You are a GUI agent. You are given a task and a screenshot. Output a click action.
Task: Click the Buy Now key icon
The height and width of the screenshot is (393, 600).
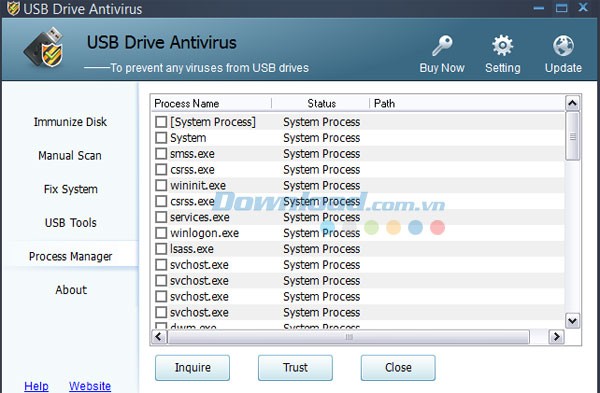tap(442, 45)
